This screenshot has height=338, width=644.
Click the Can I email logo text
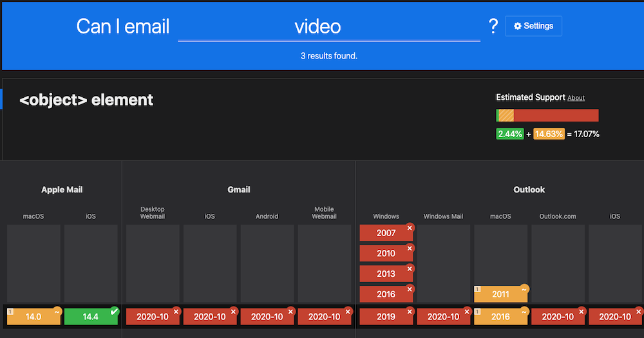click(123, 26)
